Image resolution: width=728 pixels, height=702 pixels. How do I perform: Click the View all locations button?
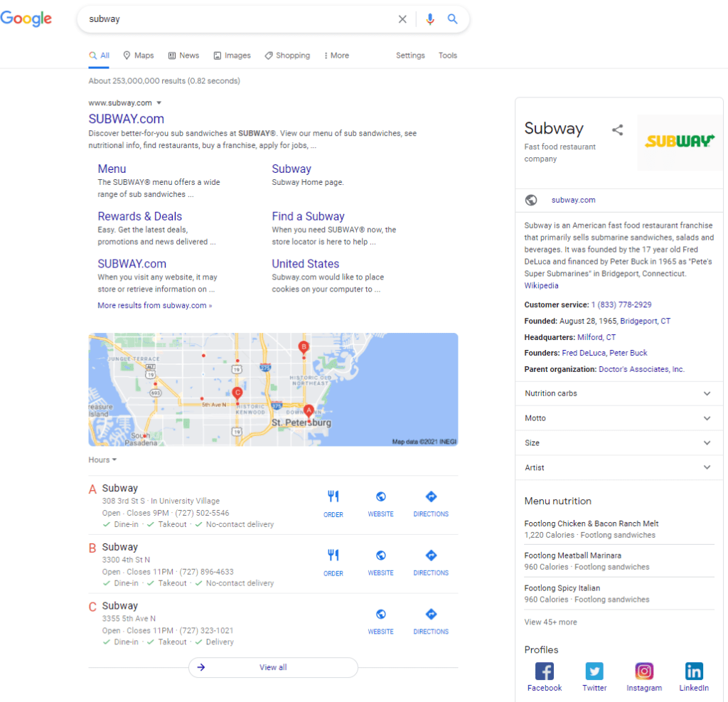tap(273, 667)
